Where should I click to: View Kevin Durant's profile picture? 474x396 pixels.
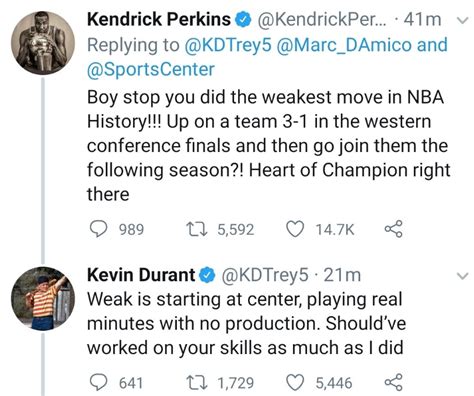(x=43, y=299)
